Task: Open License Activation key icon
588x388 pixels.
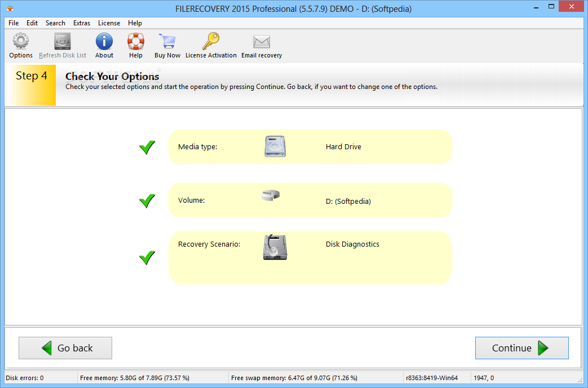Action: (211, 41)
